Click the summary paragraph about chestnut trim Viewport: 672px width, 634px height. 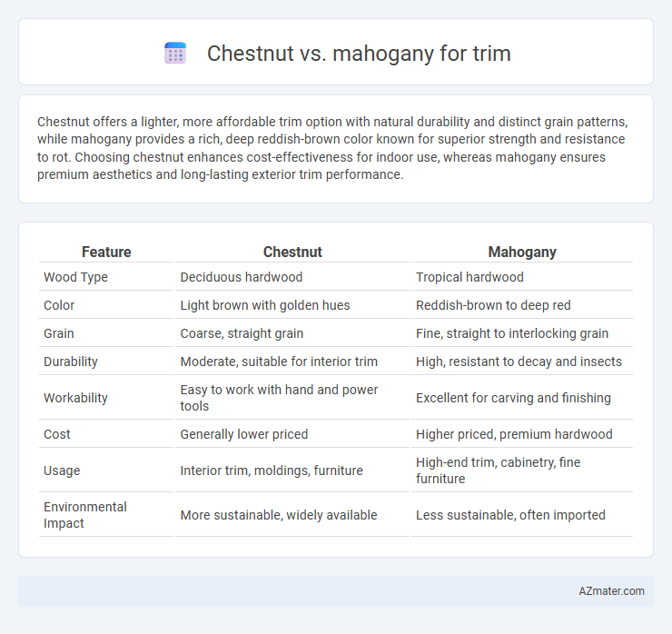click(x=332, y=148)
